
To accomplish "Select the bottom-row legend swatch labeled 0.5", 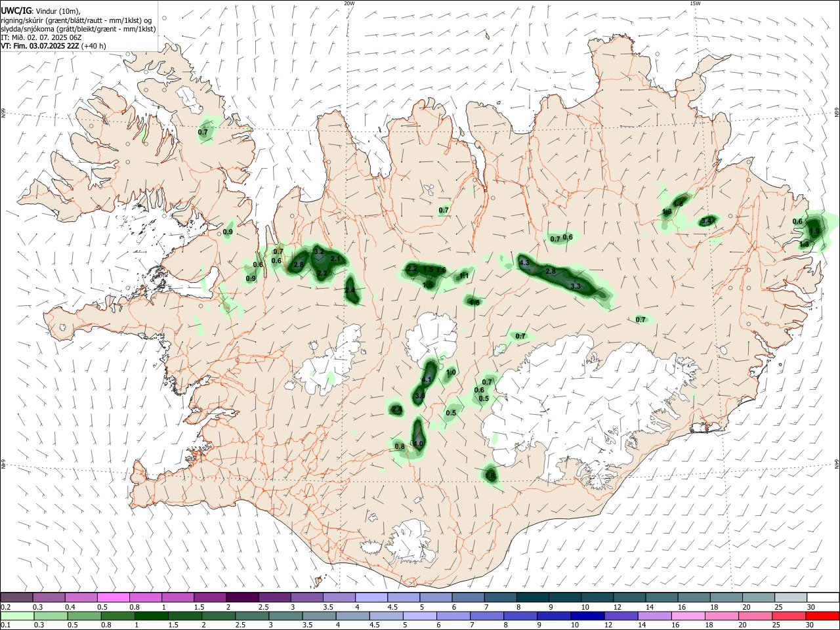I will pyautogui.click(x=84, y=616).
